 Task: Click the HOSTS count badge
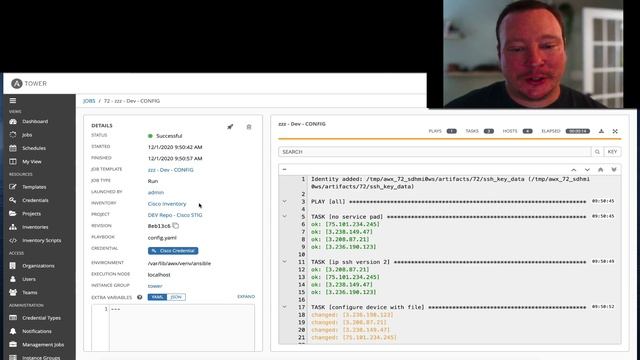click(x=527, y=131)
